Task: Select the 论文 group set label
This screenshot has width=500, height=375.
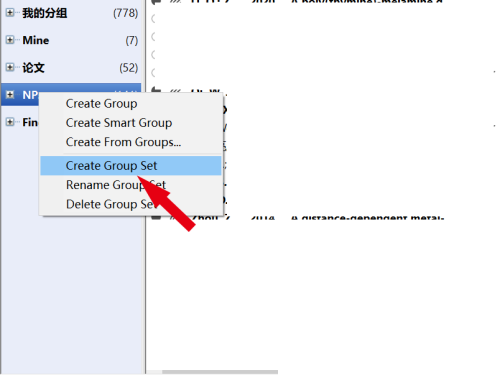Action: [33, 68]
